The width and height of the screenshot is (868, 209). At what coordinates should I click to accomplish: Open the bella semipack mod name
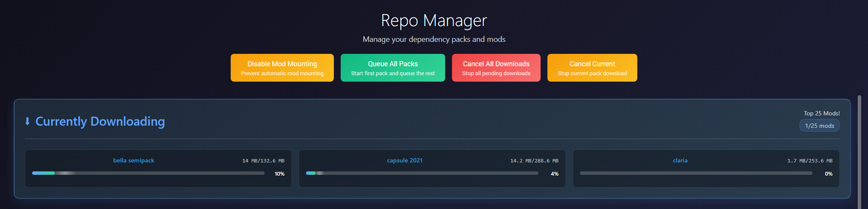pos(134,161)
